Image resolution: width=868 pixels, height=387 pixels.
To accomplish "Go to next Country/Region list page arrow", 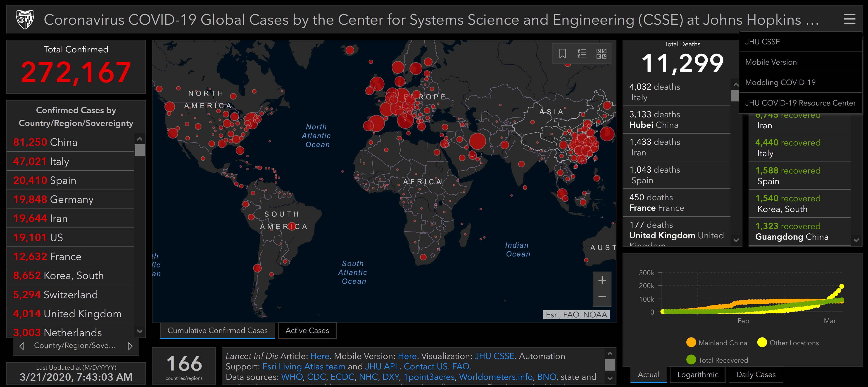I will (x=130, y=346).
